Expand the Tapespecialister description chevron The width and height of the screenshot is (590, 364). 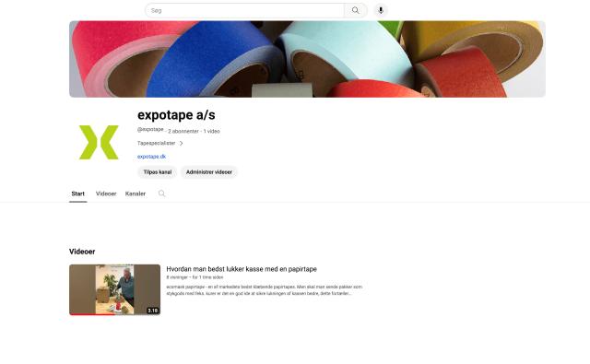point(182,143)
